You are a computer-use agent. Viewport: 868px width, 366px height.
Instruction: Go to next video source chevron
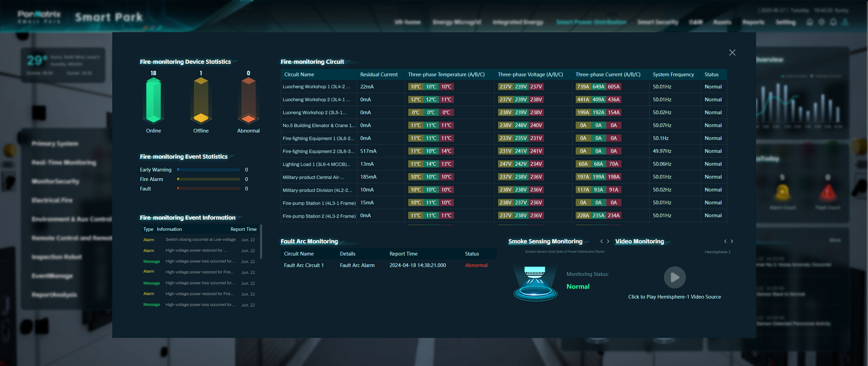[732, 241]
